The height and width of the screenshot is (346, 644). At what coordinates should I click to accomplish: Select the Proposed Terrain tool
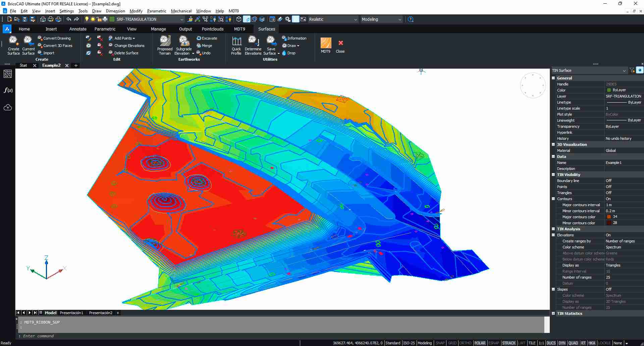pos(165,45)
